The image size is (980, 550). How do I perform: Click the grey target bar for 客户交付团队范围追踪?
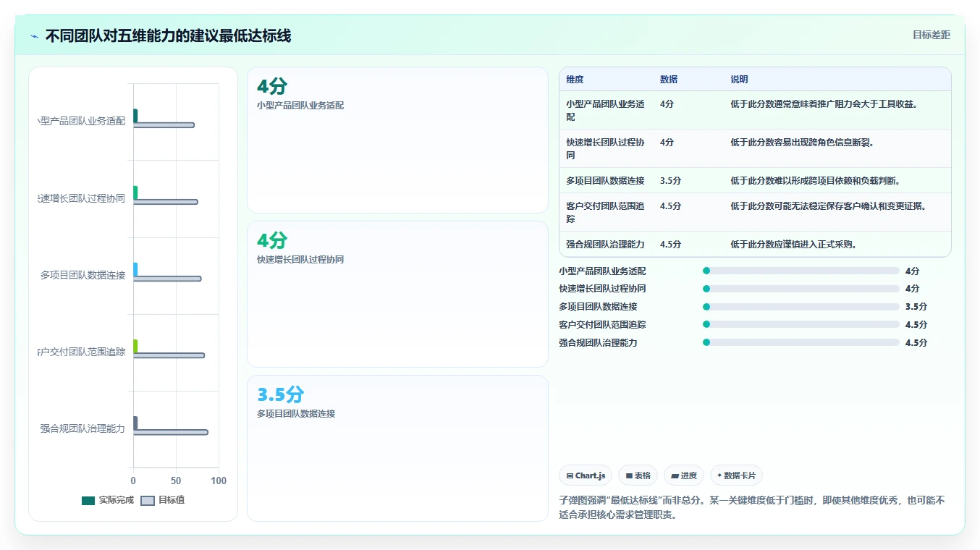[x=169, y=355]
